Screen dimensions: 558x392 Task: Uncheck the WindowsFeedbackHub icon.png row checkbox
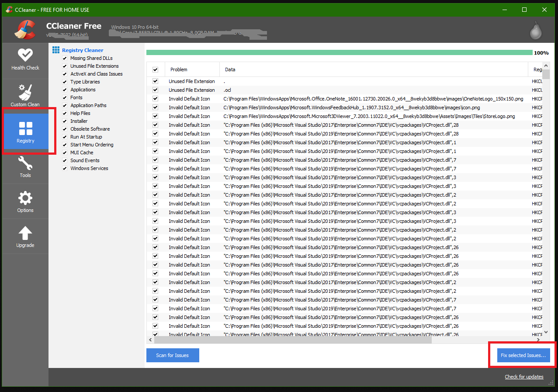click(x=155, y=108)
